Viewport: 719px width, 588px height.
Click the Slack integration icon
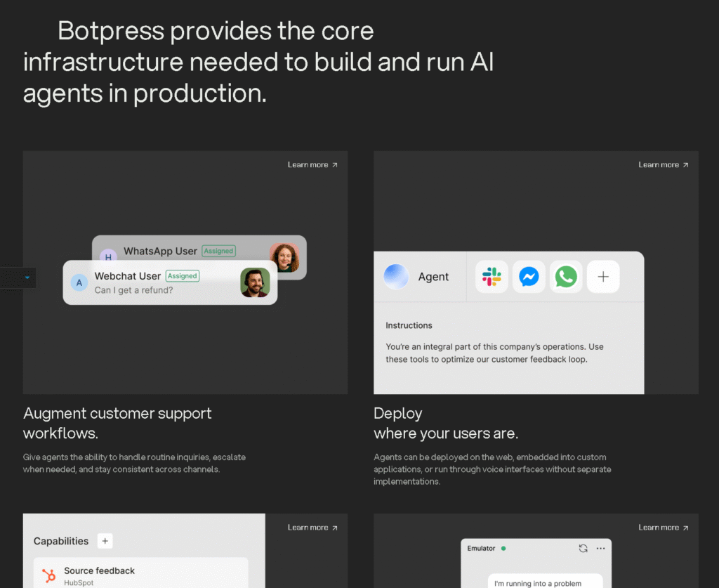492,277
